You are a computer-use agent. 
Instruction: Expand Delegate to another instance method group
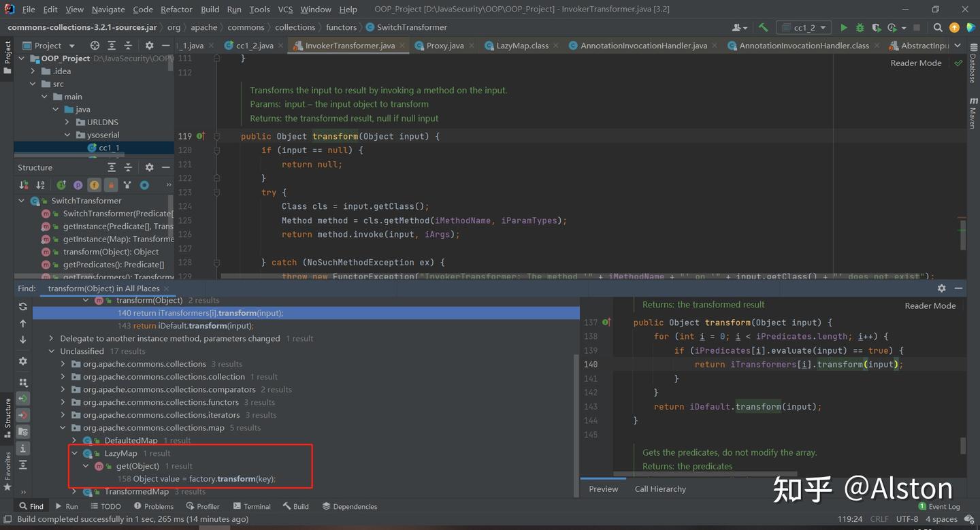tap(51, 338)
